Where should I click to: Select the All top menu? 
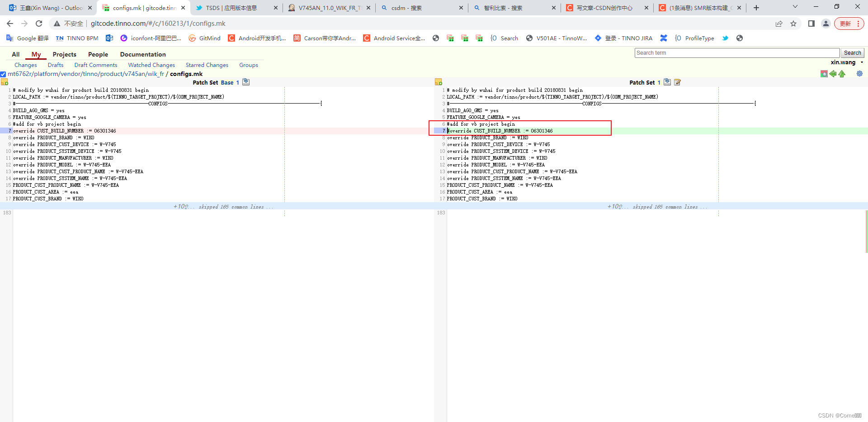coord(16,54)
